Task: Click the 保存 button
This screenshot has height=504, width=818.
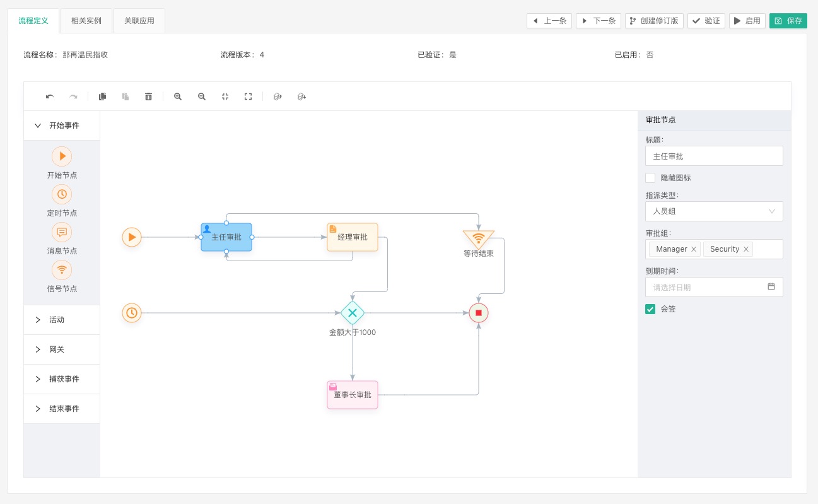Action: pos(788,21)
